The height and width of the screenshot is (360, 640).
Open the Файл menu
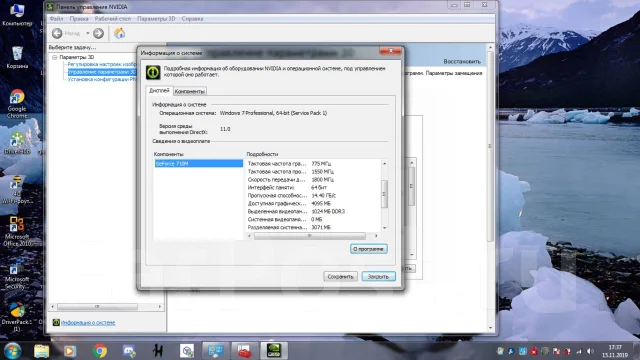[56, 19]
